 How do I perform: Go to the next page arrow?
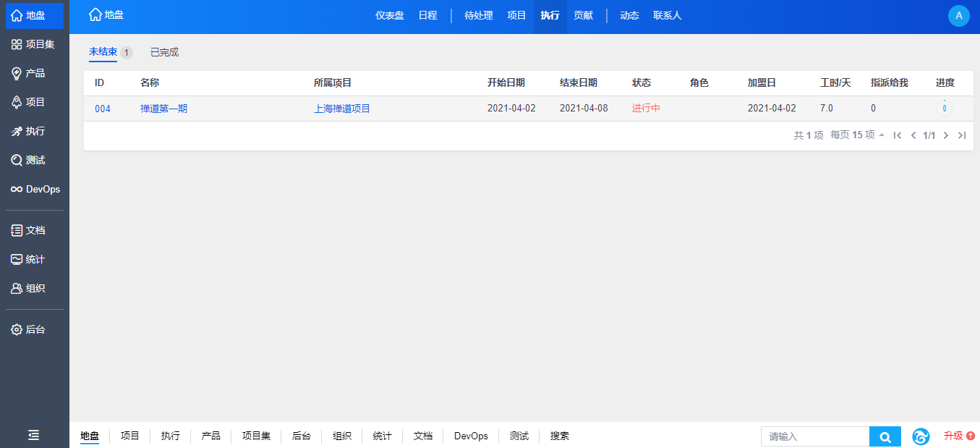pyautogui.click(x=946, y=135)
